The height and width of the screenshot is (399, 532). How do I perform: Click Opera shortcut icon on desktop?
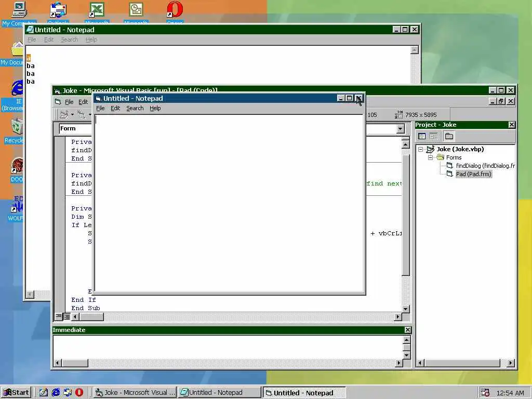(x=175, y=9)
